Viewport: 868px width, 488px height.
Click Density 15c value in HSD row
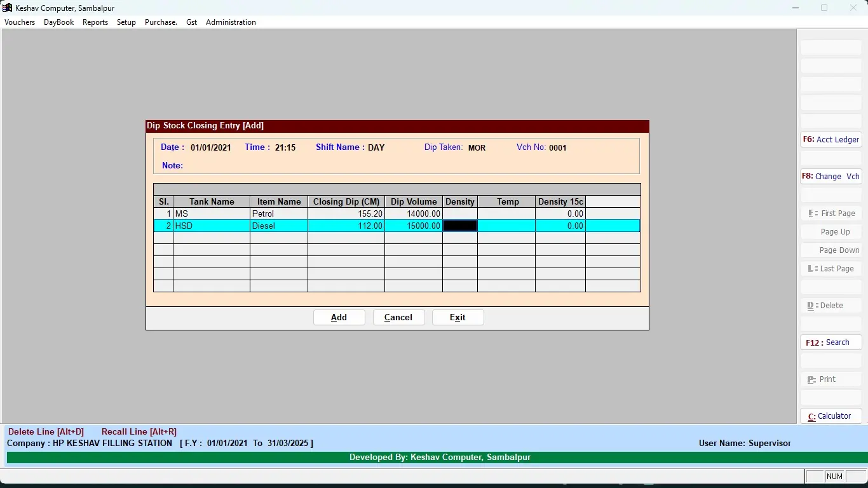pyautogui.click(x=560, y=226)
